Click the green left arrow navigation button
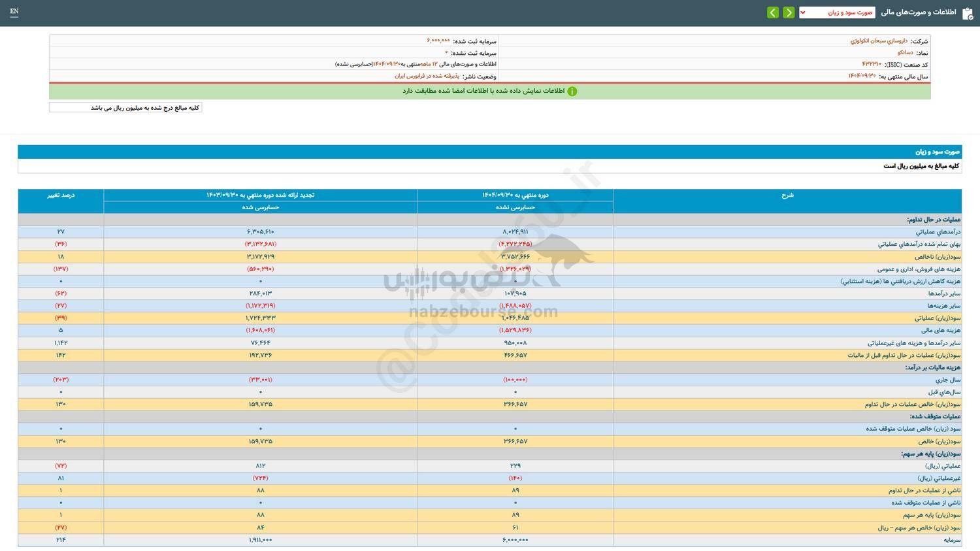The height and width of the screenshot is (551, 980). coord(772,12)
